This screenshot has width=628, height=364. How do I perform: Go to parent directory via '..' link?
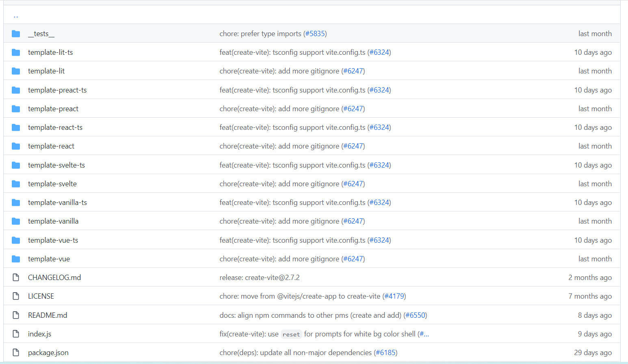point(16,16)
